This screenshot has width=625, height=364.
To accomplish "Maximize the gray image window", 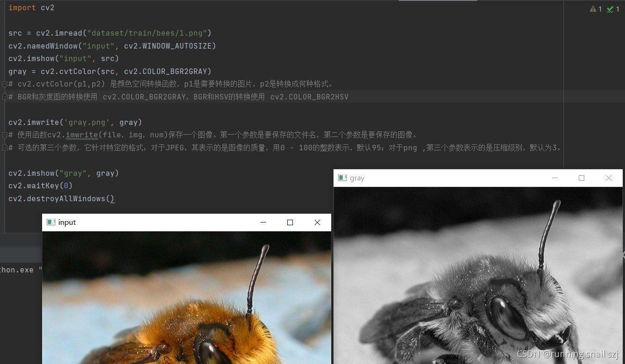I will pyautogui.click(x=582, y=178).
